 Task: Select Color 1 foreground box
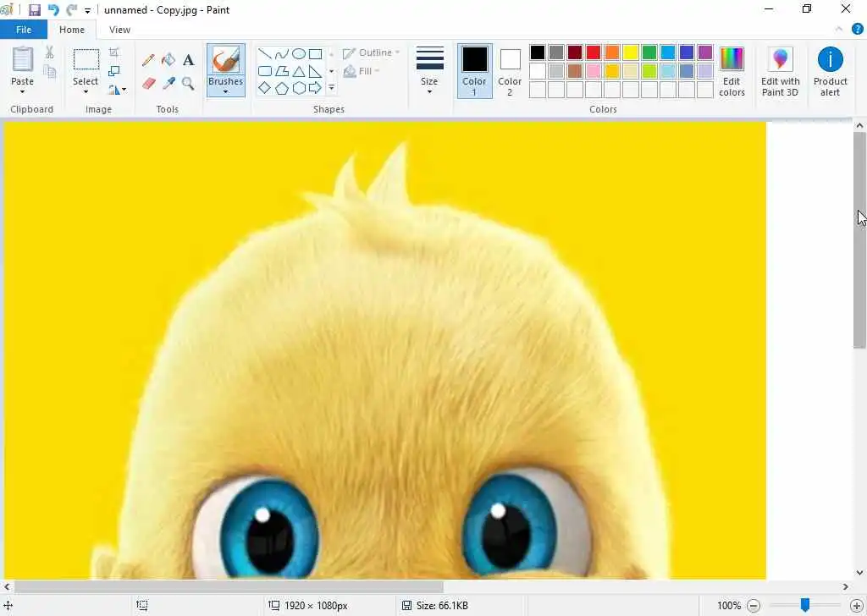coord(474,71)
